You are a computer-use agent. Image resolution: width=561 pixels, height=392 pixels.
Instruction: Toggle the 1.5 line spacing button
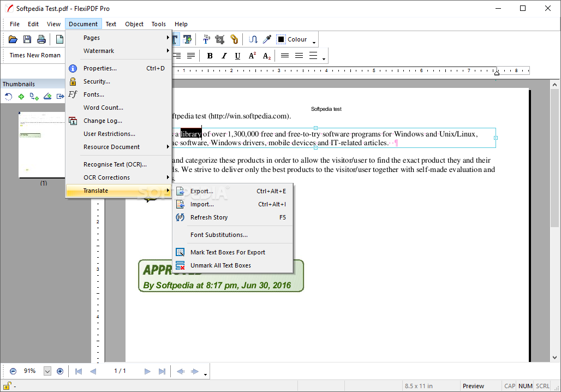[299, 56]
